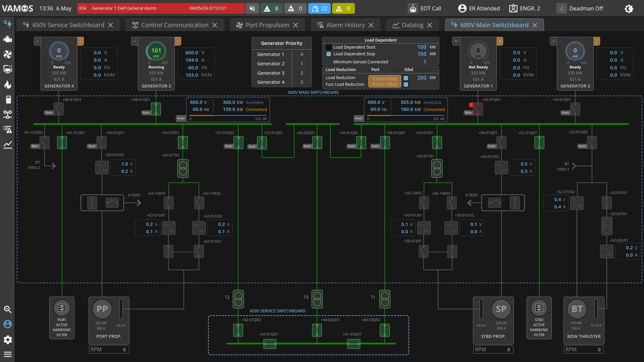
Task: Toggle tripped breaker +55-01Q01 for Generator 1
Action: (478, 109)
